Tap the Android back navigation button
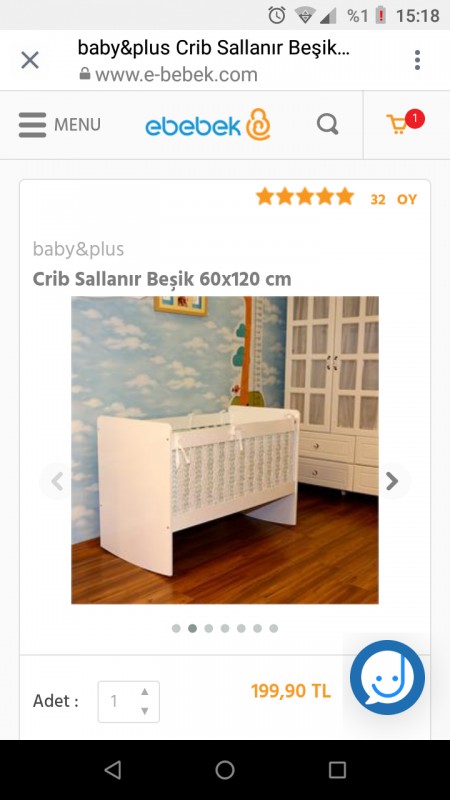This screenshot has height=800, width=450. point(113,770)
